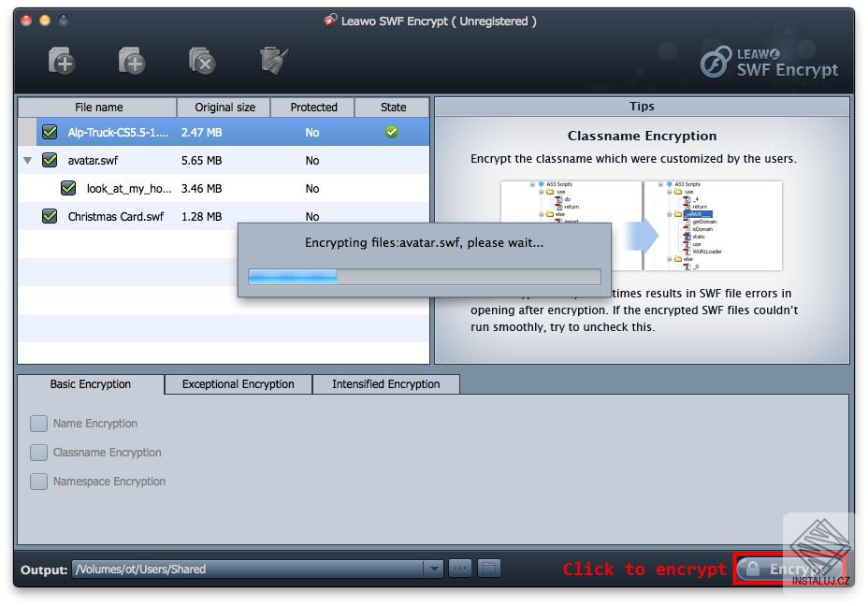
Task: Uncheck the Alp-Truck-CS5.5 file checkbox
Action: pyautogui.click(x=50, y=132)
